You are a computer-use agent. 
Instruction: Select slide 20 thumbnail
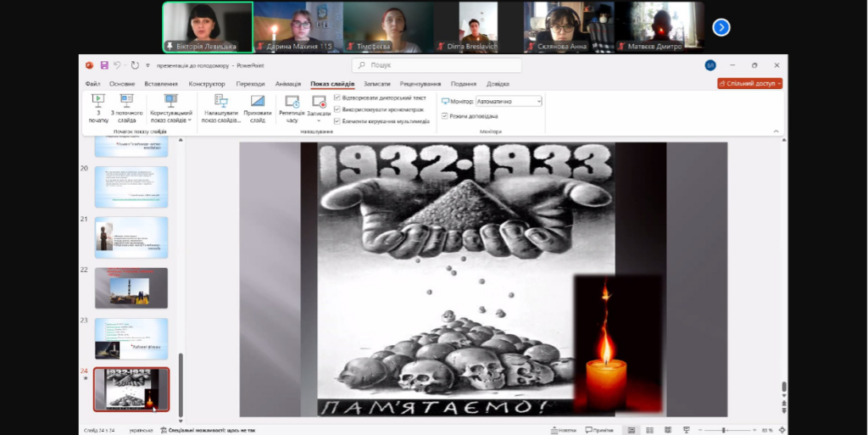[x=131, y=187]
